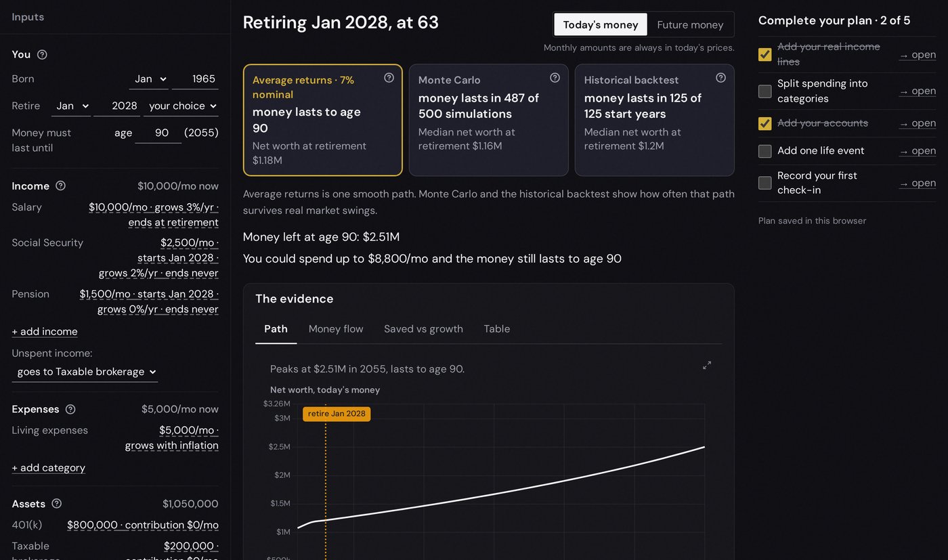Select Today's money view

click(x=601, y=24)
